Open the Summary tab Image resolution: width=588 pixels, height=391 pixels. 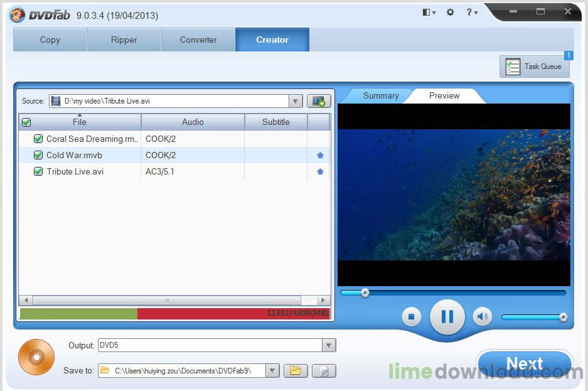(x=381, y=95)
